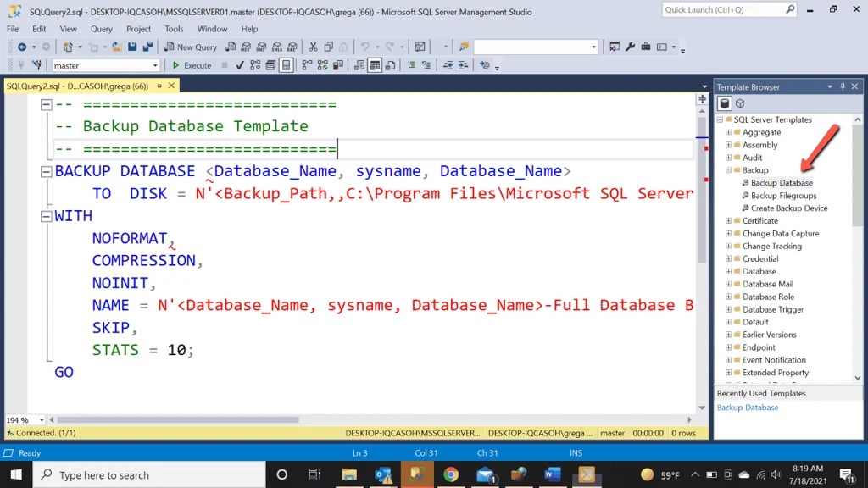
Task: Click Display Estimated Execution Plan icon
Action: pyautogui.click(x=255, y=65)
